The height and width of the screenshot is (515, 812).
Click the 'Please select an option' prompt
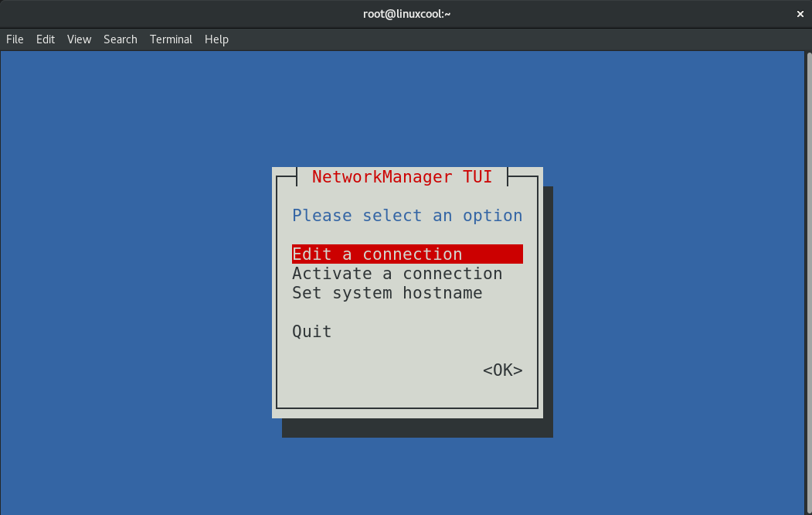coord(407,216)
